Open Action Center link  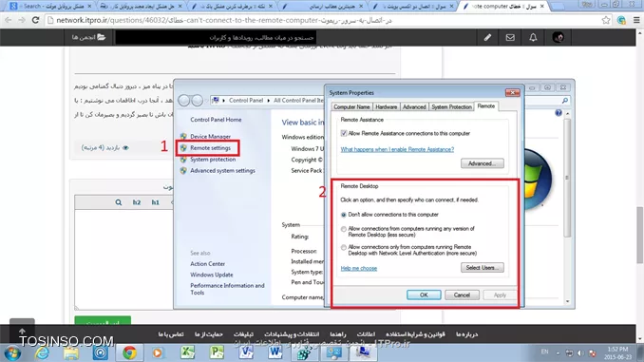[207, 264]
